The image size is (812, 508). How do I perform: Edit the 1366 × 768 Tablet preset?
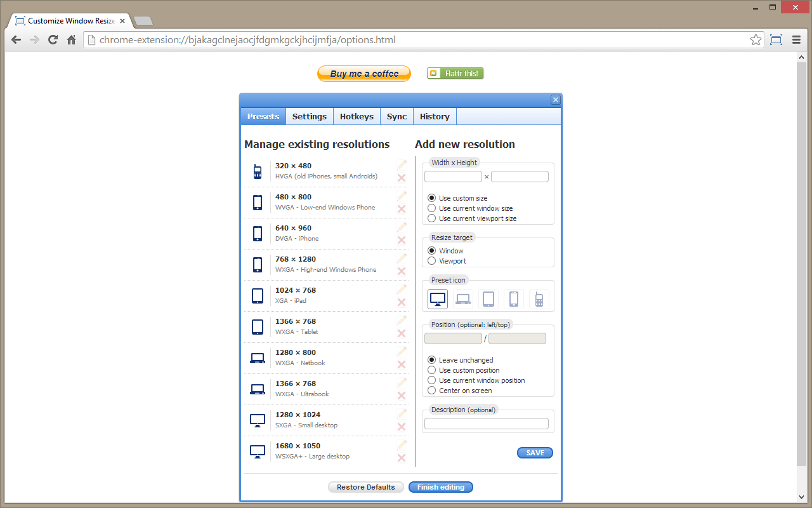tap(402, 320)
